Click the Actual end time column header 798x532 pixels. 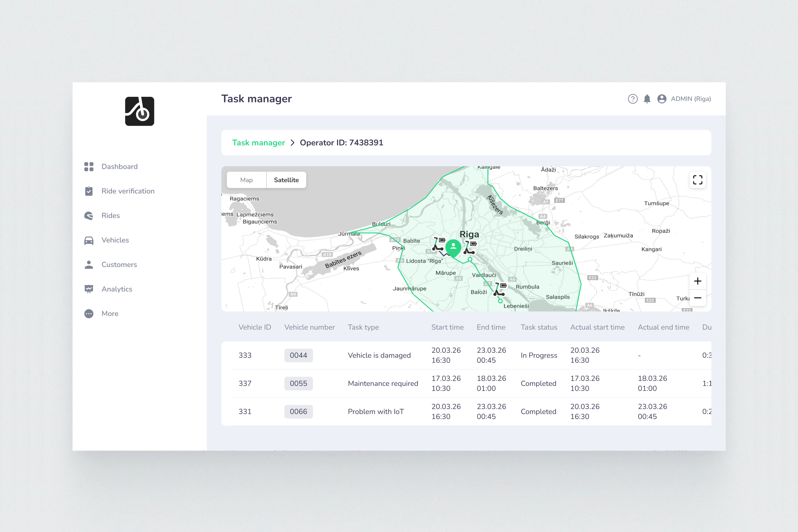pos(663,327)
